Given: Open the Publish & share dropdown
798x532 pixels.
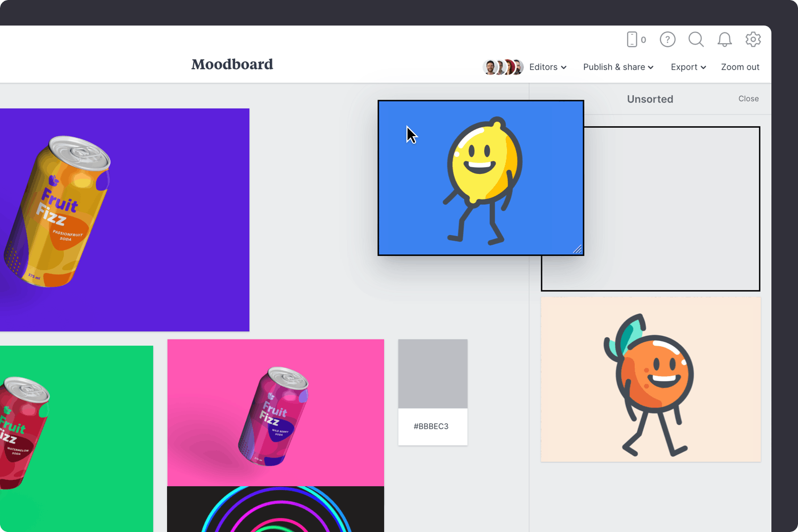Looking at the screenshot, I should point(618,67).
